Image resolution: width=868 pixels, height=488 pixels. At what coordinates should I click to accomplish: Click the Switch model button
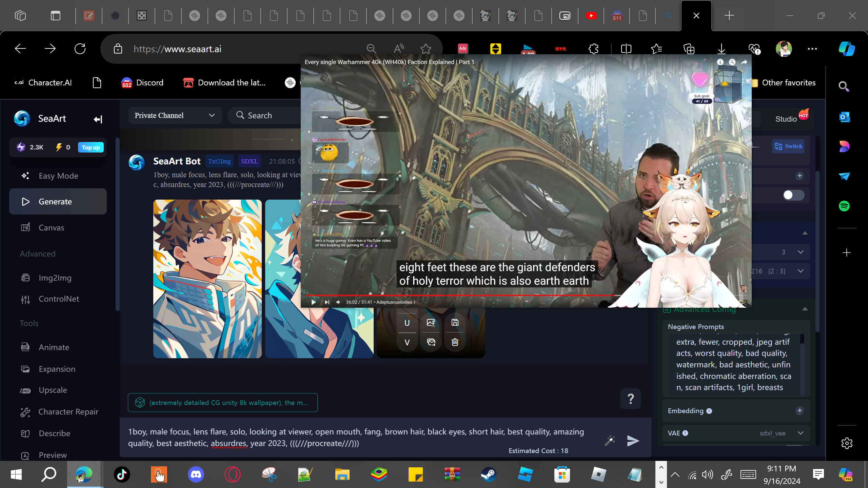tap(788, 146)
